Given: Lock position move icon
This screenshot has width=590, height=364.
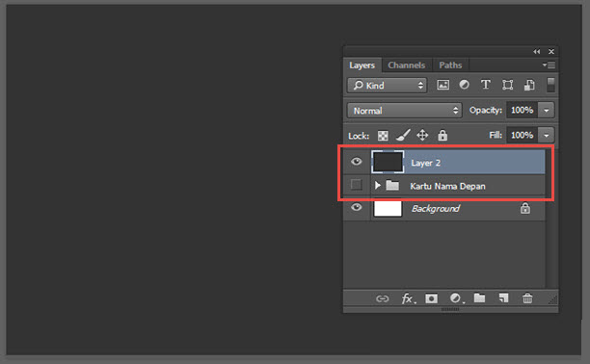Looking at the screenshot, I should click(x=422, y=135).
